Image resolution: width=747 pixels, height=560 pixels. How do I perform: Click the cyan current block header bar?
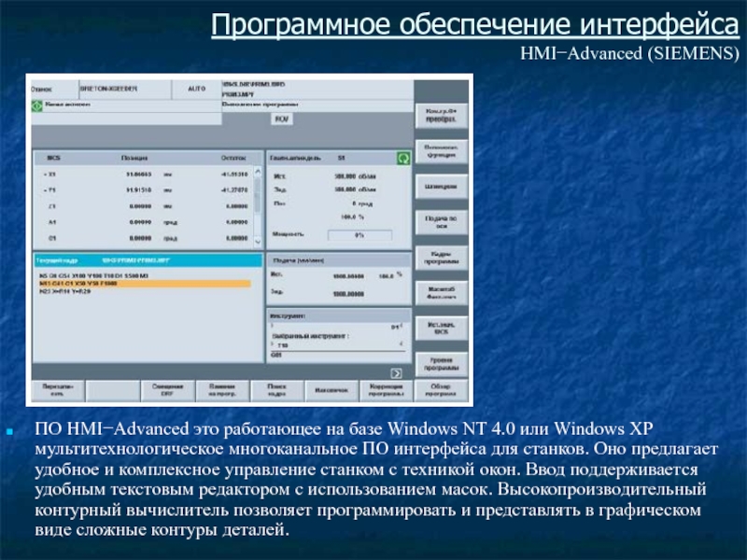148,260
